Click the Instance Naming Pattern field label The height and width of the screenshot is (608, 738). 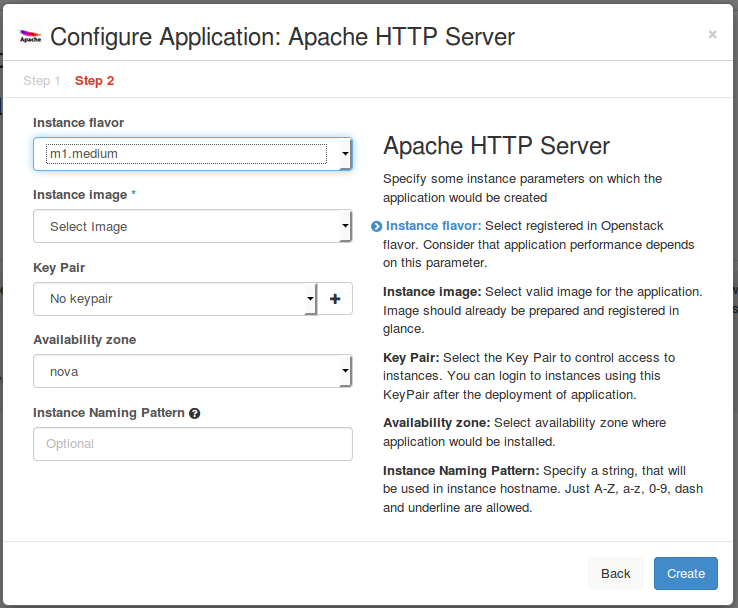pos(108,412)
